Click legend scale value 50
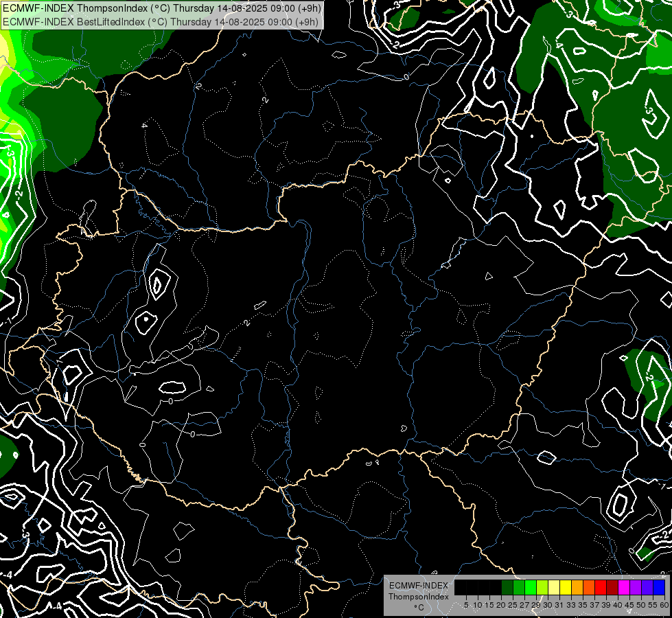 pos(642,605)
